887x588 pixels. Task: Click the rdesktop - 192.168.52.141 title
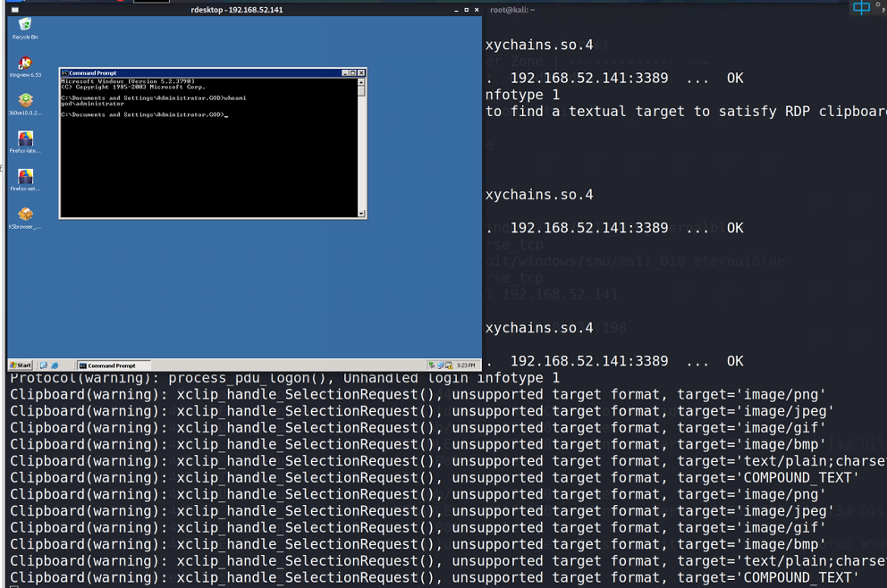pyautogui.click(x=236, y=10)
